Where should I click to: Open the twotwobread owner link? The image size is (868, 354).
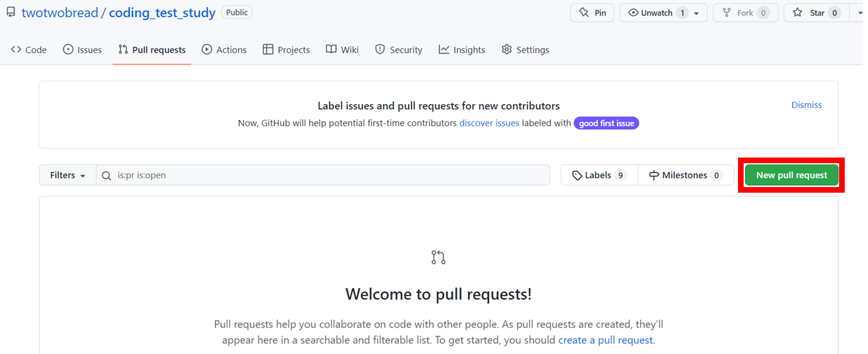pos(60,13)
